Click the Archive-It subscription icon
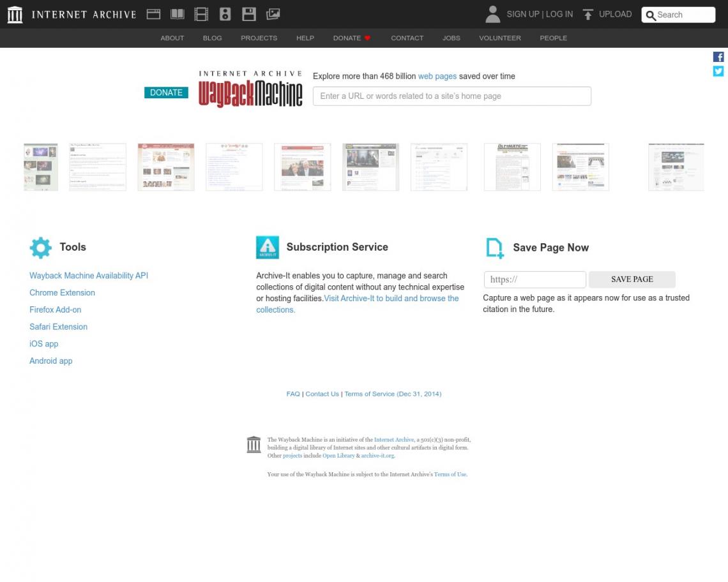 (x=268, y=248)
